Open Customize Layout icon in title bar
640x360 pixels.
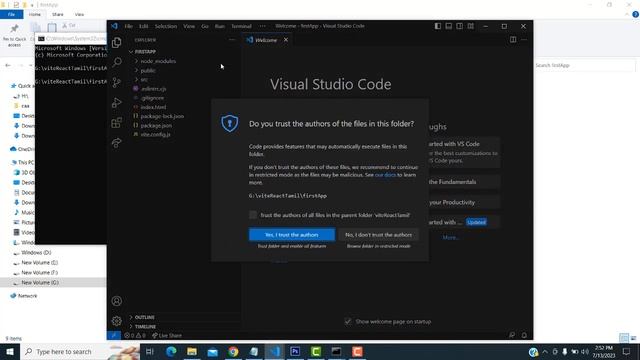[x=471, y=26]
